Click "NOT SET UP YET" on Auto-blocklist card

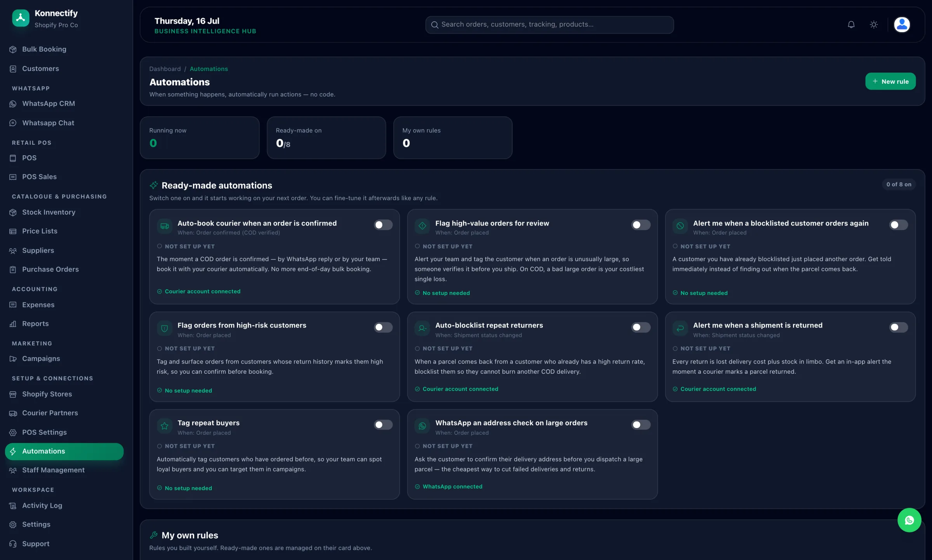pos(447,349)
